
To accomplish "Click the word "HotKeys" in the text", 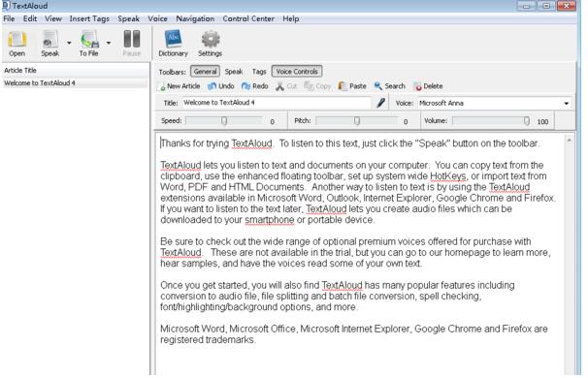I will coord(448,176).
